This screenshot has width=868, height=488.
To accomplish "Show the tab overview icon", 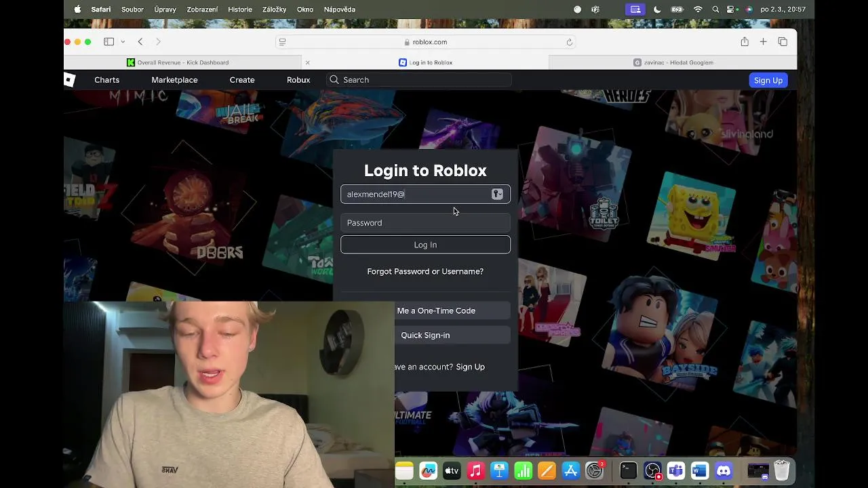I will click(783, 42).
